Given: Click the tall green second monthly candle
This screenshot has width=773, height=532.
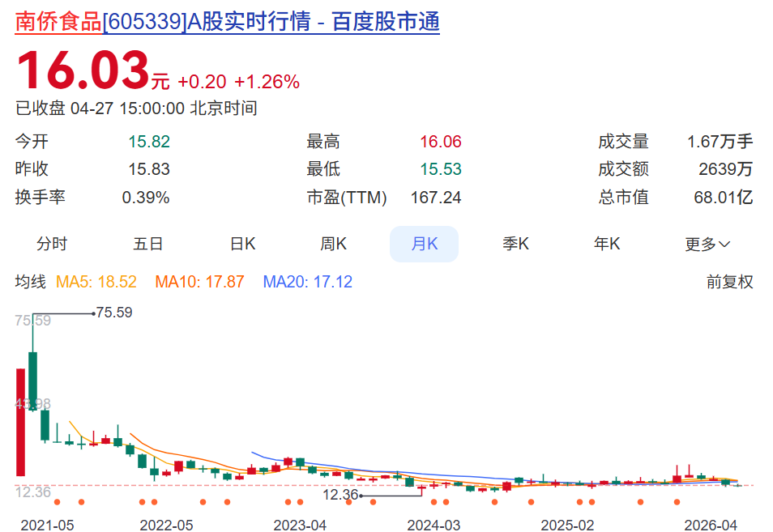Looking at the screenshot, I should (x=32, y=381).
